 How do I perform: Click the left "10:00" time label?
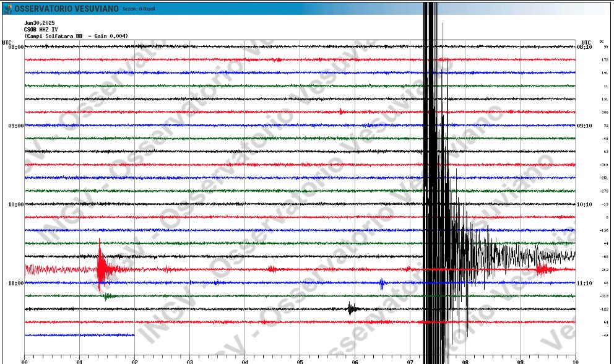(16, 204)
